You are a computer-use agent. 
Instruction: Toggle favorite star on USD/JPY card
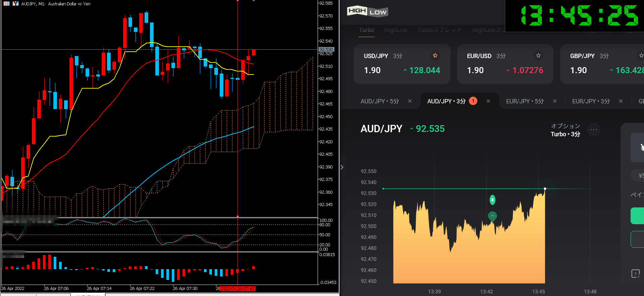click(x=435, y=56)
